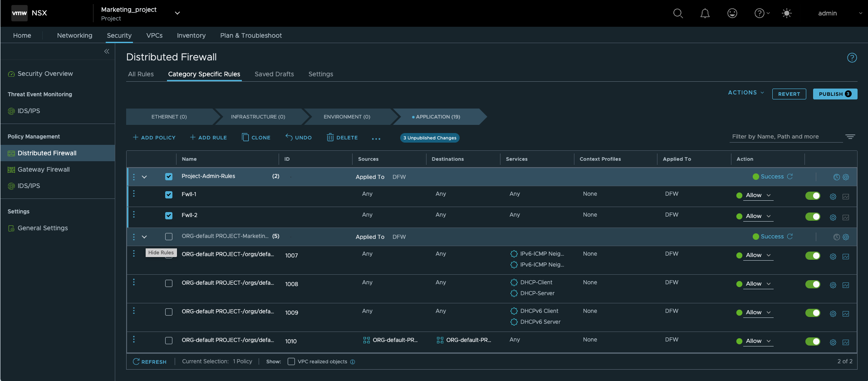Open the search icon in top bar
Screen dimensions: 868x381
(x=678, y=13)
